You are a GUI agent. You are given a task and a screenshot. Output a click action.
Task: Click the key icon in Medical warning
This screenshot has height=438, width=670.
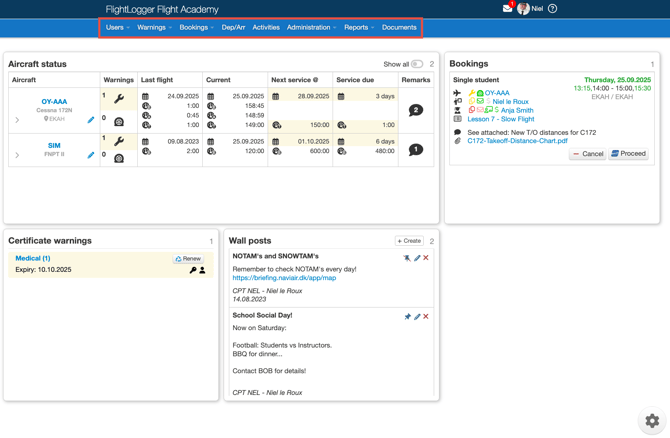coord(193,270)
